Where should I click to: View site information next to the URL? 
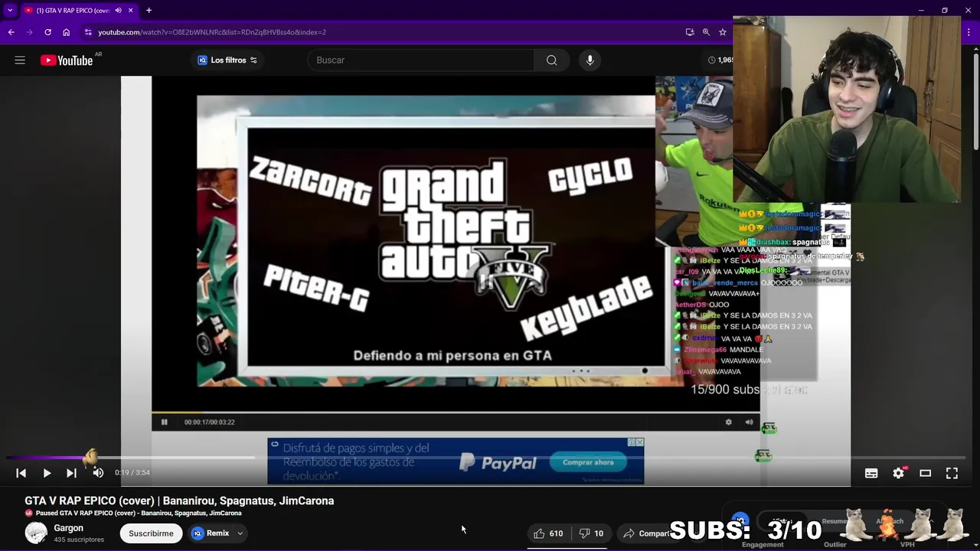pos(88,32)
